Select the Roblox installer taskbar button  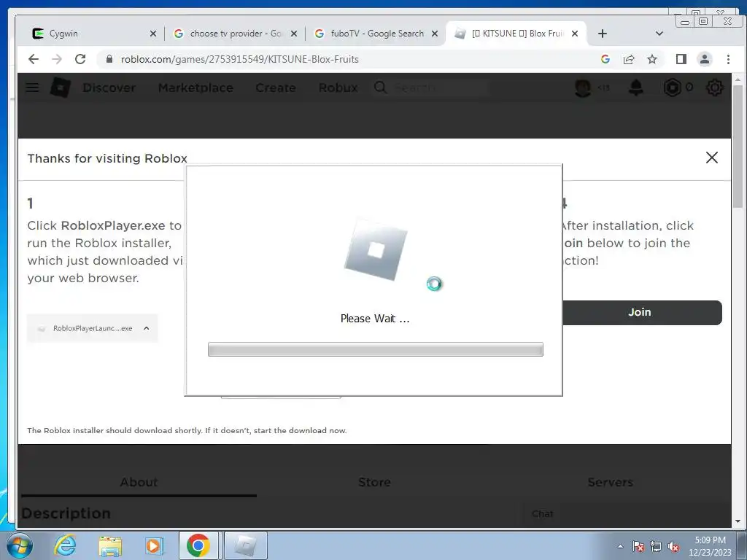pyautogui.click(x=245, y=545)
